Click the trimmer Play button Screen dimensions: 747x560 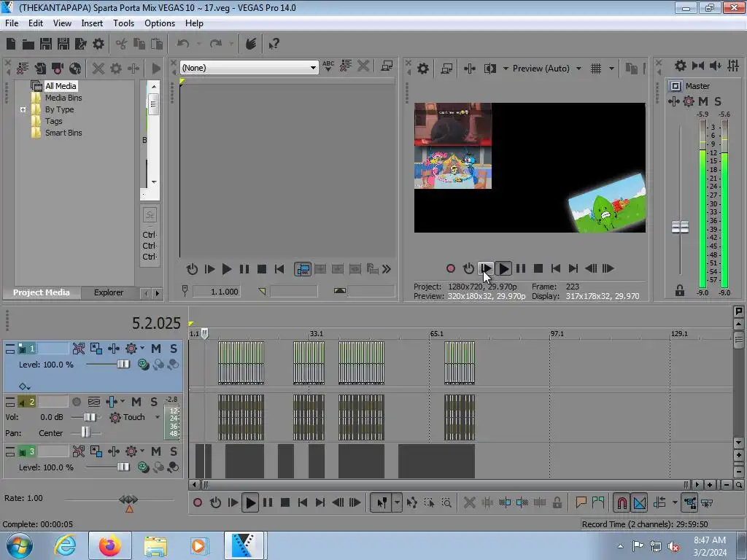[x=227, y=269]
